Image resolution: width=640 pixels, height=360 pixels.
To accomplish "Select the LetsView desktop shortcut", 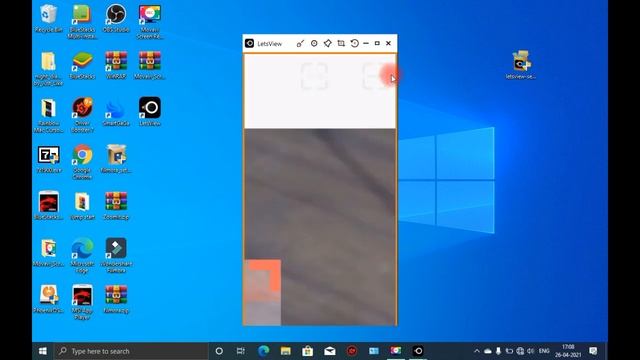I will [150, 111].
